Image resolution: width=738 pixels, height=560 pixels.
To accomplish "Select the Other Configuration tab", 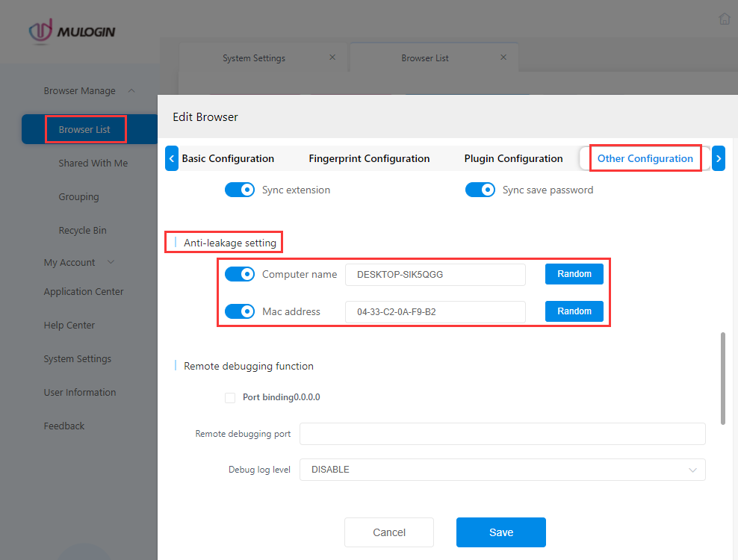I will (645, 158).
